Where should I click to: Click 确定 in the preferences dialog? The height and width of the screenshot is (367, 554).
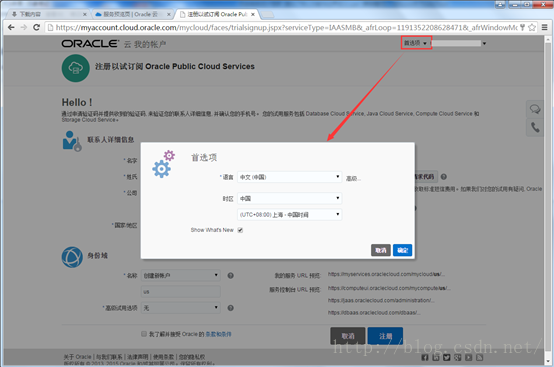tap(402, 250)
